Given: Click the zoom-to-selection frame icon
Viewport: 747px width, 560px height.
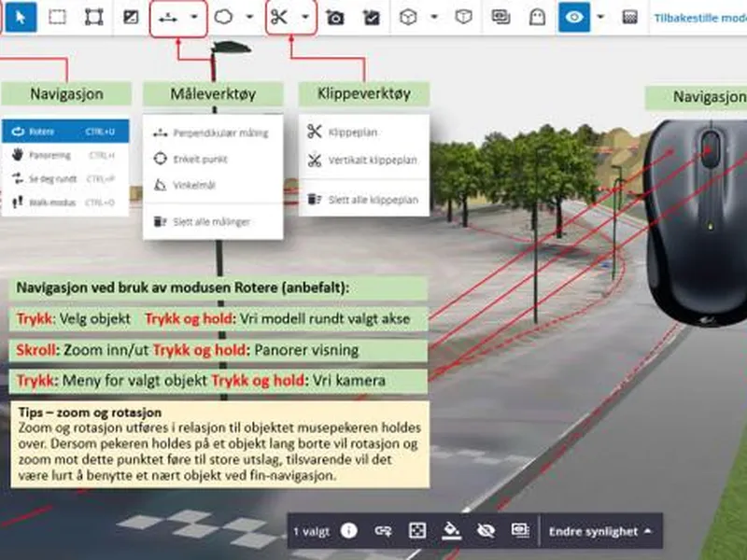Looking at the screenshot, I should pyautogui.click(x=417, y=530).
